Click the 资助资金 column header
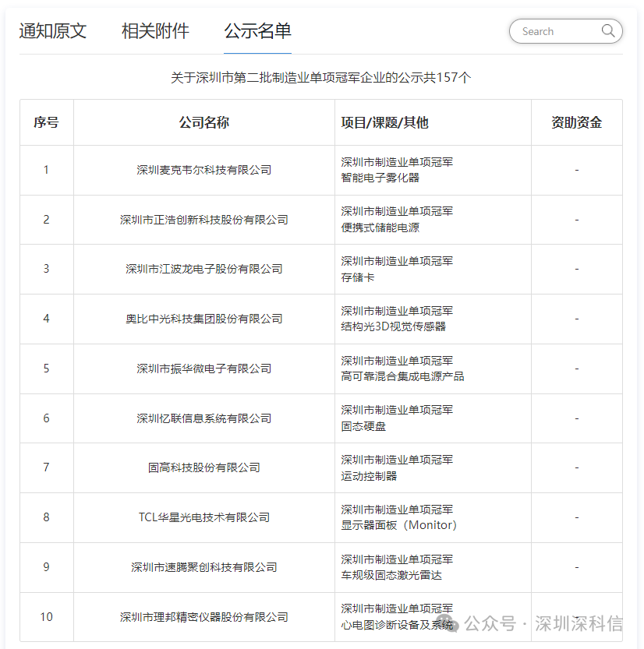 click(576, 122)
